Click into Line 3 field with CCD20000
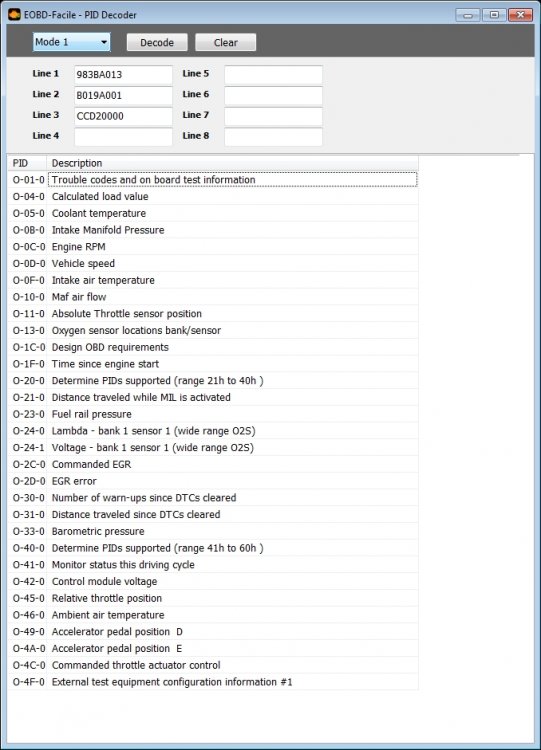The height and width of the screenshot is (750, 541). click(x=123, y=116)
